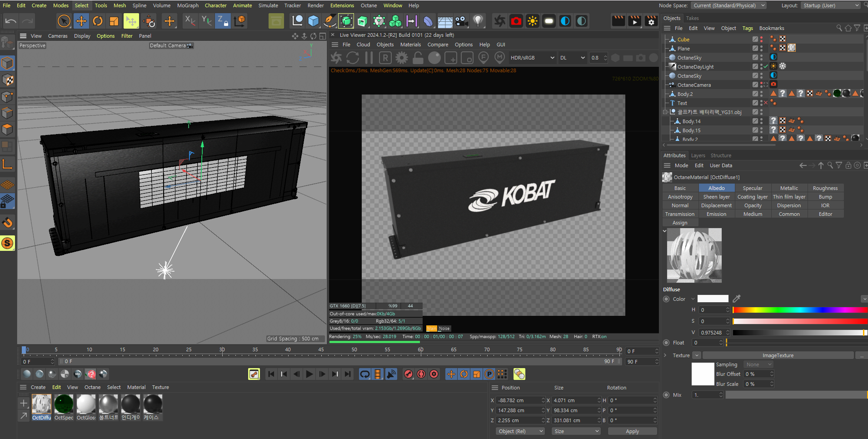Toggle Z axis lock
Viewport: 868px width, 439px height.
(x=223, y=21)
